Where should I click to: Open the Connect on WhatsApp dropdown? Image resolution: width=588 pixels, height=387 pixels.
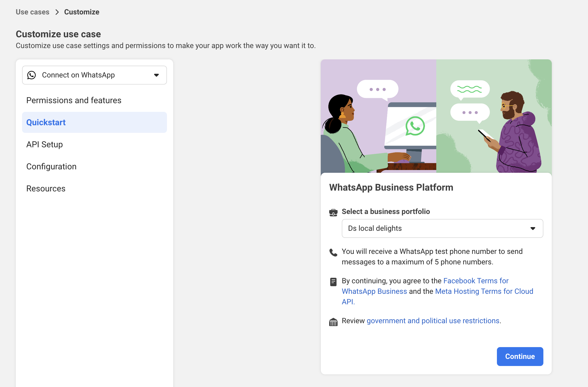pyautogui.click(x=94, y=75)
